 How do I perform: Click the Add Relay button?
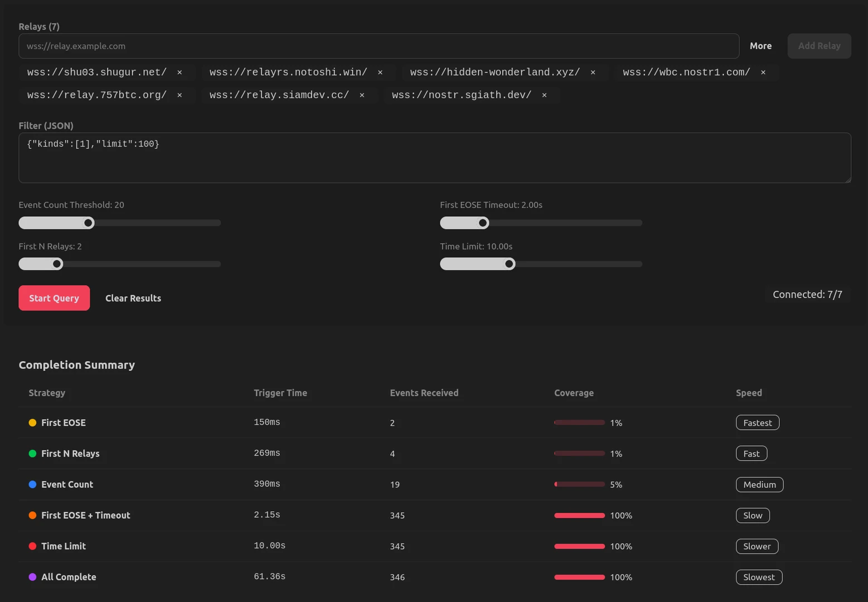(819, 46)
